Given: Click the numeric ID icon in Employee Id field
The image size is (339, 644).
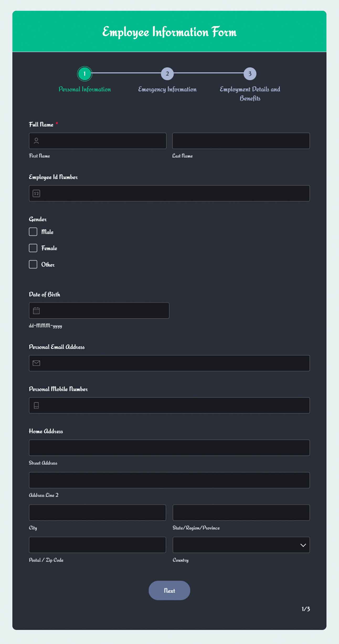Looking at the screenshot, I should [x=36, y=193].
